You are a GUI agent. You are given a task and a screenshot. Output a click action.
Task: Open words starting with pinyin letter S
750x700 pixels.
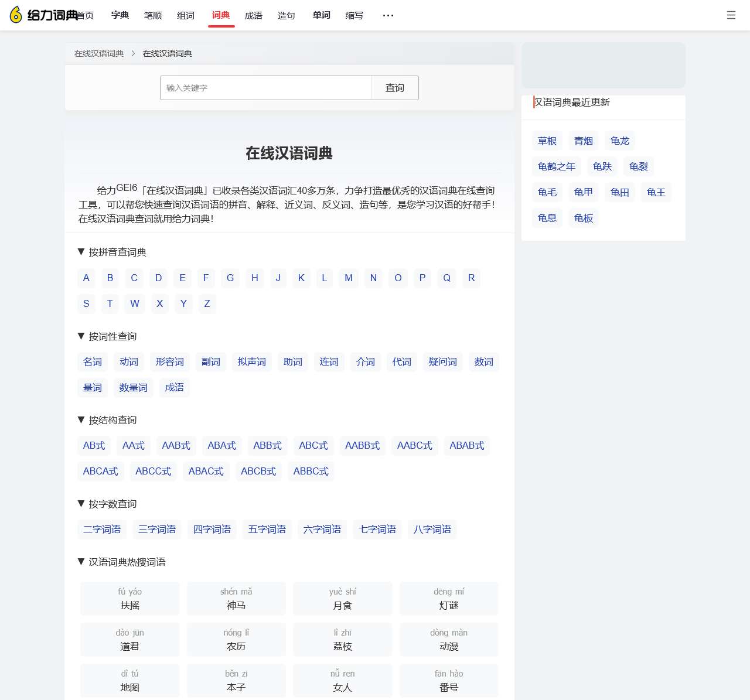coord(86,303)
